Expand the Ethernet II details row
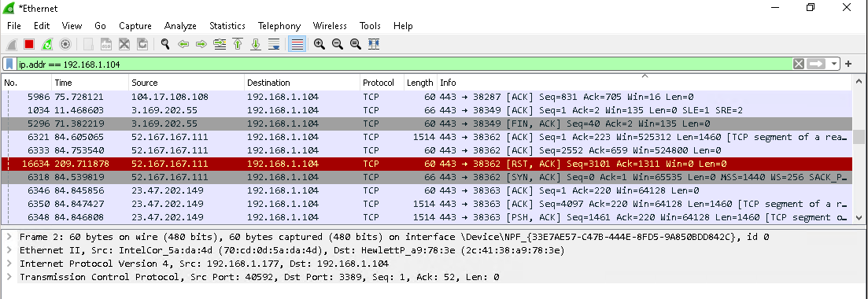868x299 pixels. point(9,250)
